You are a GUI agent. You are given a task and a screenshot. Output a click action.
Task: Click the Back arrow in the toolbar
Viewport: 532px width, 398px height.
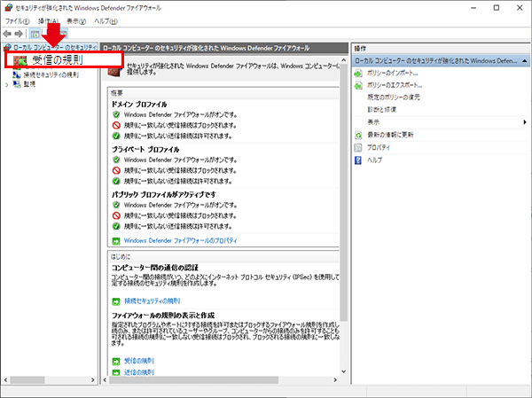[x=7, y=34]
